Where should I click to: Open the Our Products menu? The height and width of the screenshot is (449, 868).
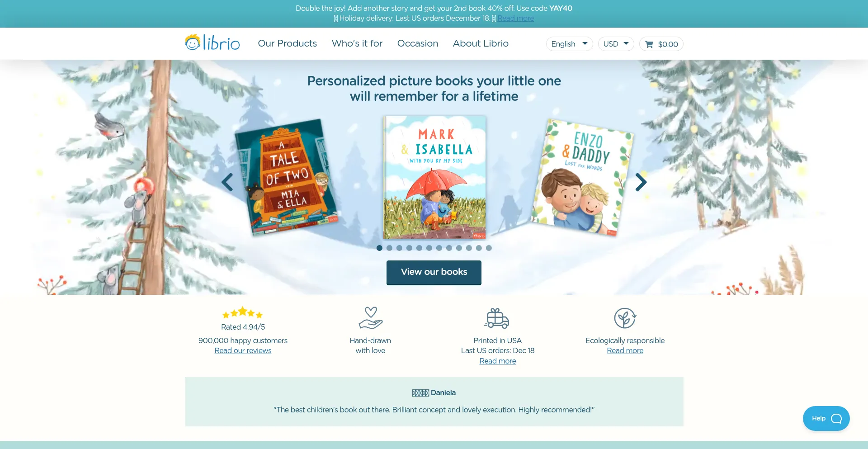pyautogui.click(x=288, y=43)
